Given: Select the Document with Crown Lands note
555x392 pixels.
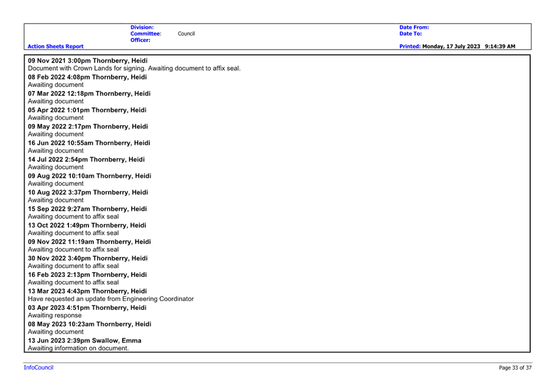Looking at the screenshot, I should point(134,68).
